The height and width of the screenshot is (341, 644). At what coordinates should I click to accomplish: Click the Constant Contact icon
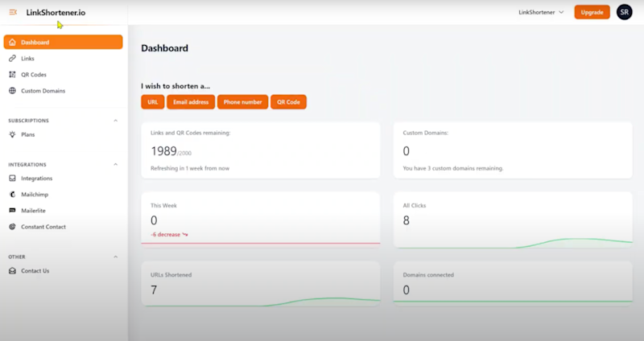click(x=12, y=227)
